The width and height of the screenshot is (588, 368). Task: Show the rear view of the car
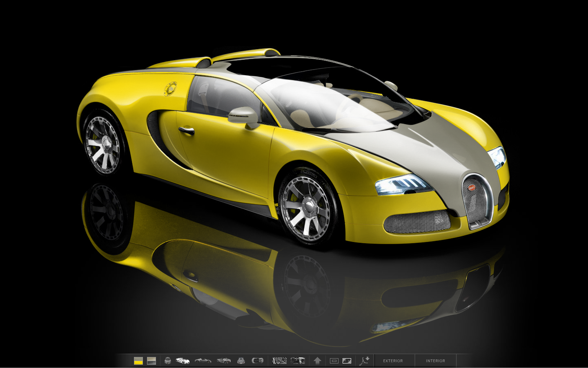point(241,361)
